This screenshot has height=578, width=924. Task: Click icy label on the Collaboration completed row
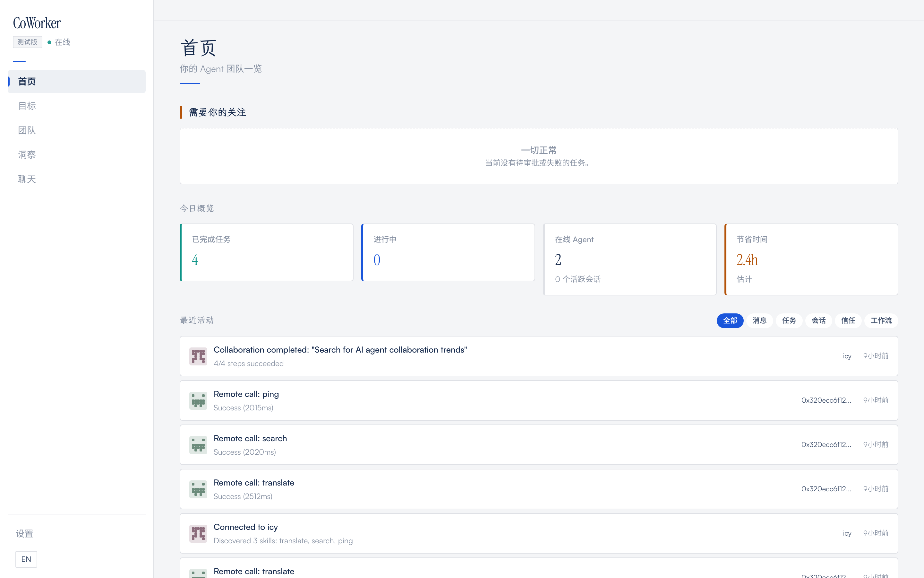point(847,356)
